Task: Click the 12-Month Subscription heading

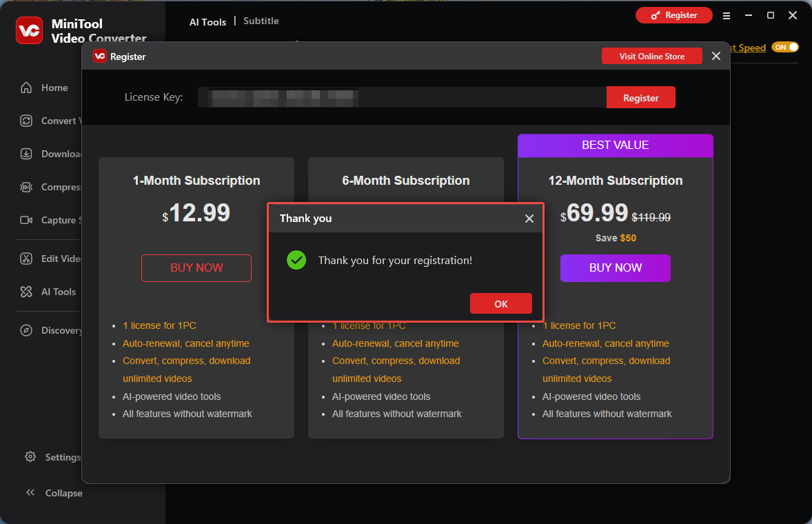Action: [616, 180]
